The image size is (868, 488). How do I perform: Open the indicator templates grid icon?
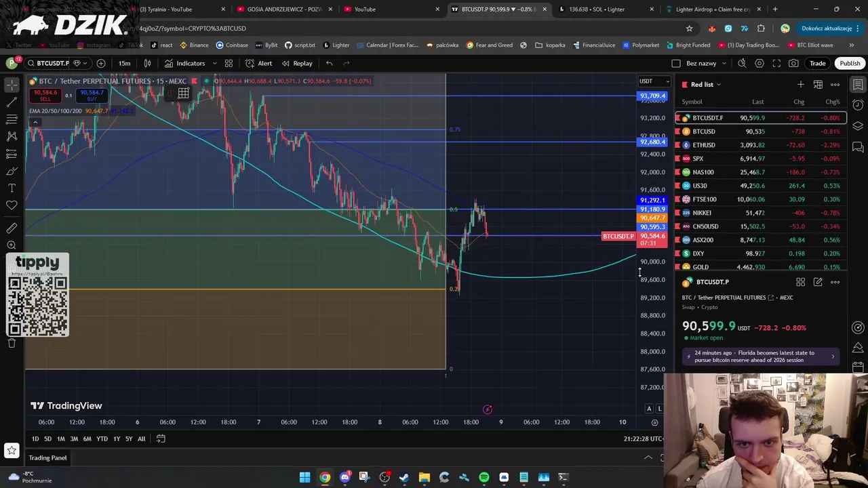pyautogui.click(x=229, y=63)
